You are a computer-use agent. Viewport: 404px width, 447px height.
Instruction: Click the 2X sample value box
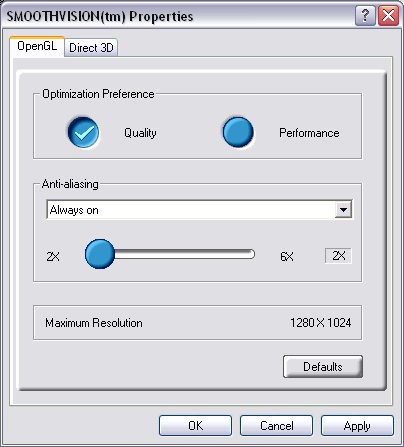click(x=338, y=256)
